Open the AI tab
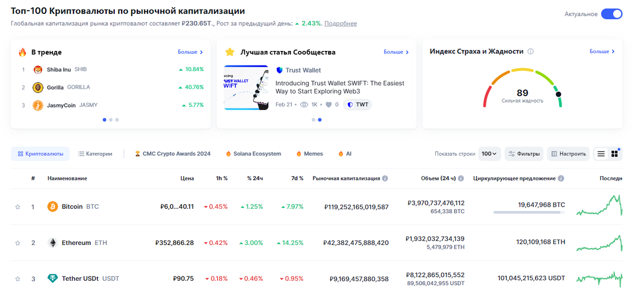 pos(345,154)
